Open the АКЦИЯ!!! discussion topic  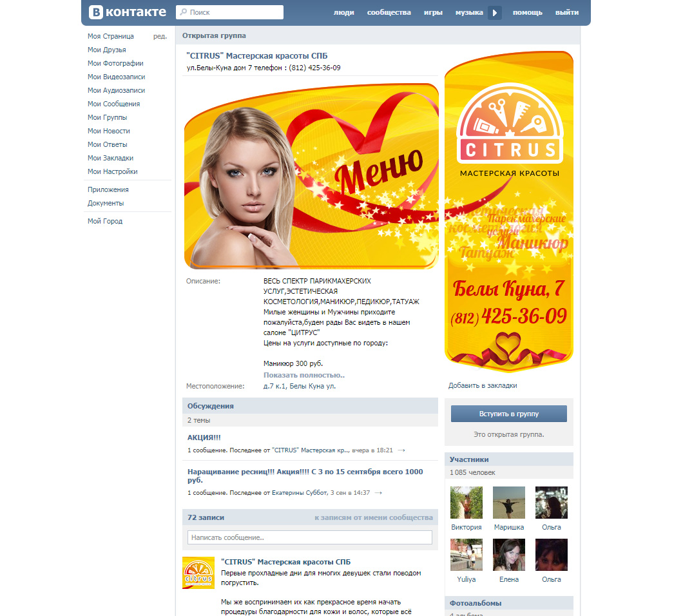(x=204, y=438)
